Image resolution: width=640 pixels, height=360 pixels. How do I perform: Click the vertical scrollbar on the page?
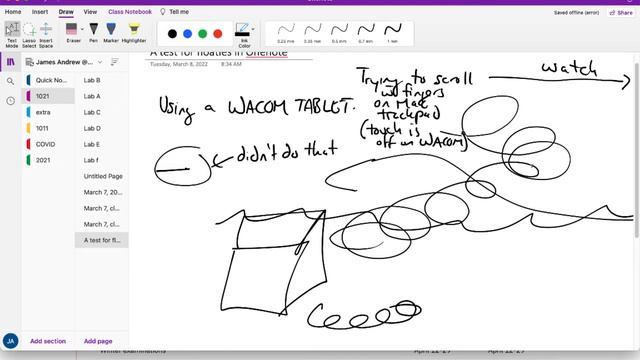tap(636, 149)
